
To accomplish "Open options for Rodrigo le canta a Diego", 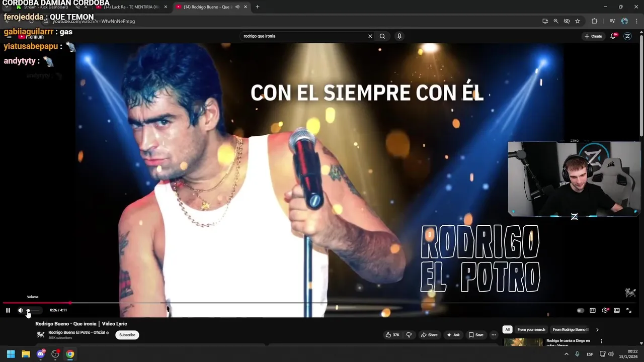I will pos(601,341).
